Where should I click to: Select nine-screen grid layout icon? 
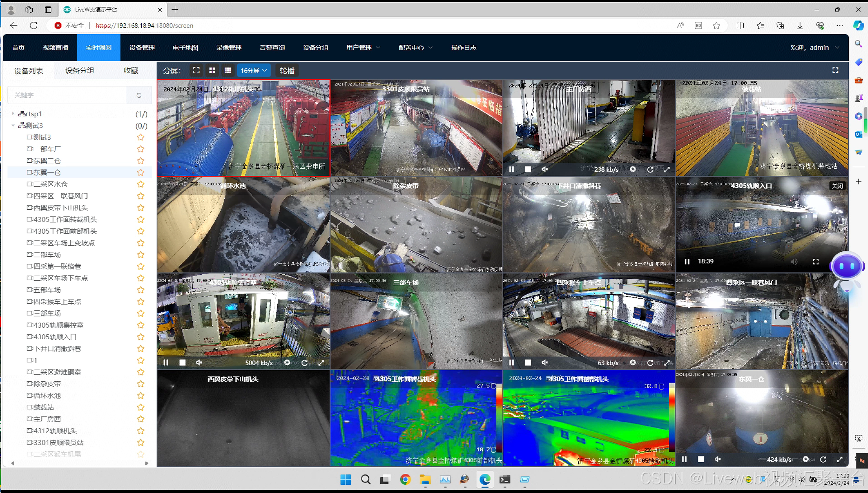point(228,70)
